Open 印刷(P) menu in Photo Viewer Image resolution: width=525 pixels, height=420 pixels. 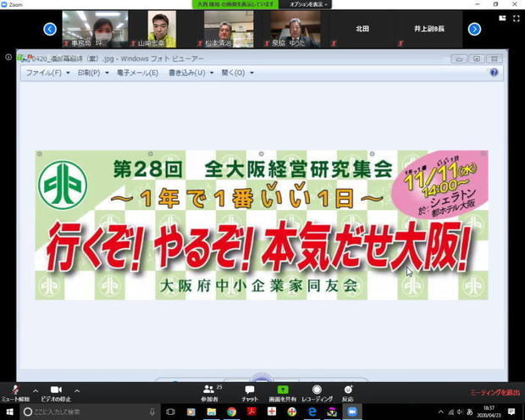click(x=93, y=73)
